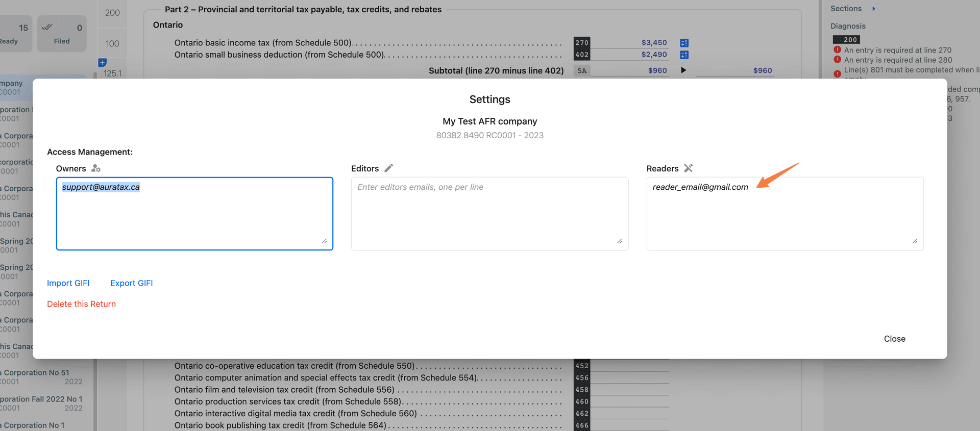Open the Ready returns card
Screen dimensions: 980x431
coord(15,33)
